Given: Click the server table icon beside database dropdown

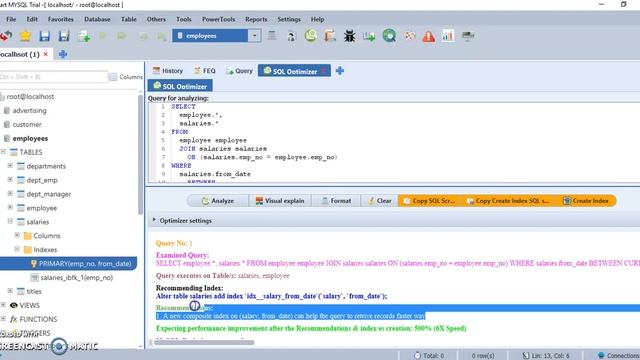Looking at the screenshot, I should coord(272,36).
